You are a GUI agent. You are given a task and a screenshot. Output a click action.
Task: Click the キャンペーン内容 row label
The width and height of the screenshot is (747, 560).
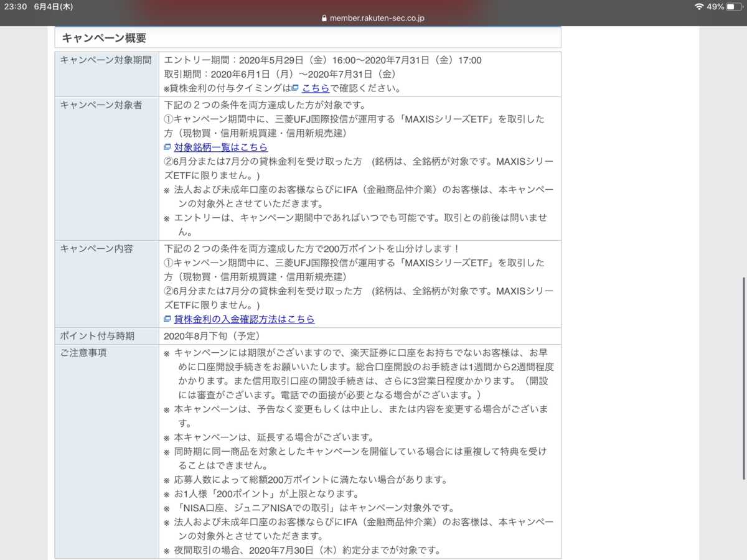pyautogui.click(x=96, y=248)
